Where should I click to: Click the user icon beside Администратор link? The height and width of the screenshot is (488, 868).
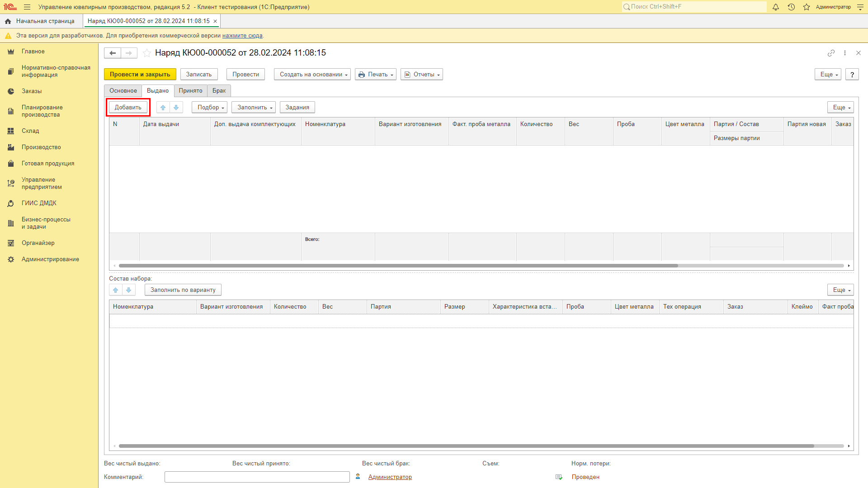358,477
